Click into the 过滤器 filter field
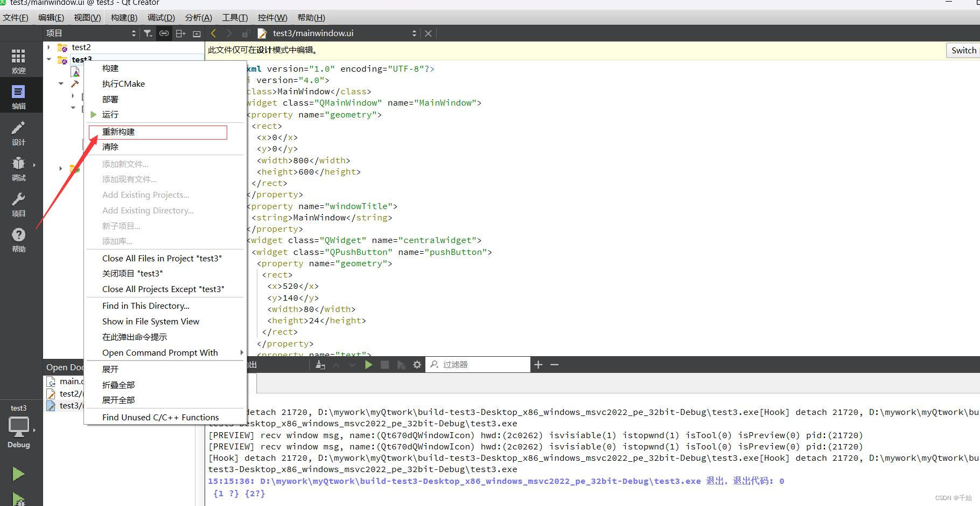This screenshot has height=506, width=980. tap(478, 365)
